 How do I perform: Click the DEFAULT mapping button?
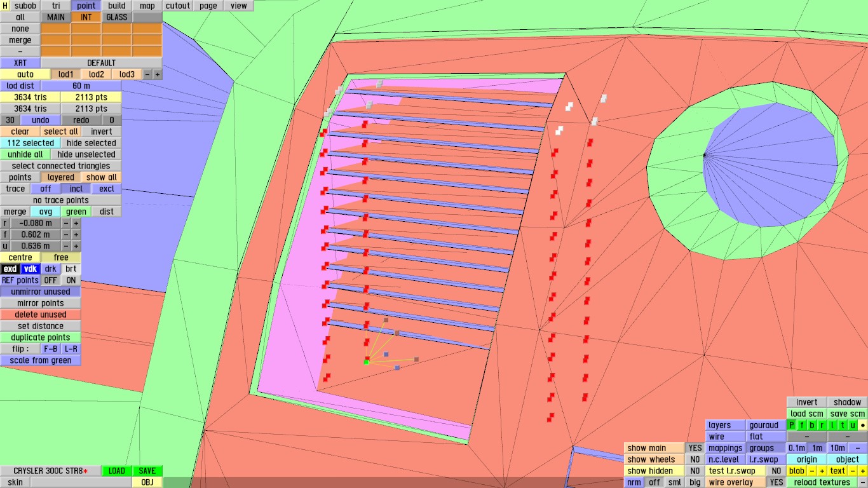click(x=102, y=63)
